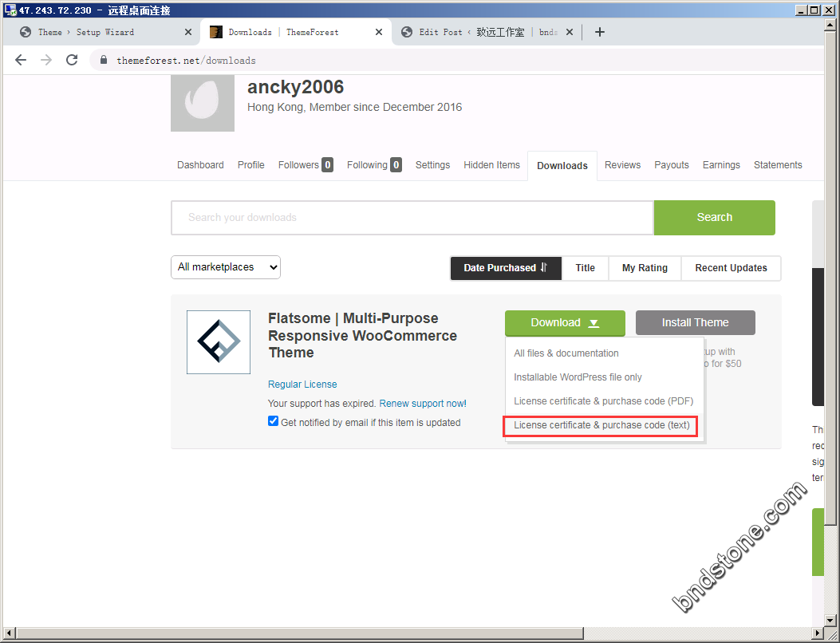This screenshot has height=643, width=840.
Task: Click the ancky2006 profile avatar
Action: [203, 103]
